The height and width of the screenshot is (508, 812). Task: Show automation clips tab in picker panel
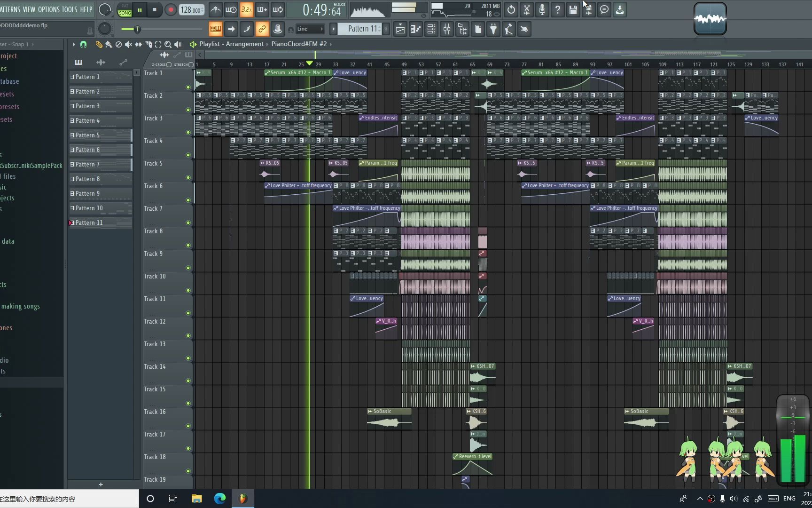click(x=123, y=62)
